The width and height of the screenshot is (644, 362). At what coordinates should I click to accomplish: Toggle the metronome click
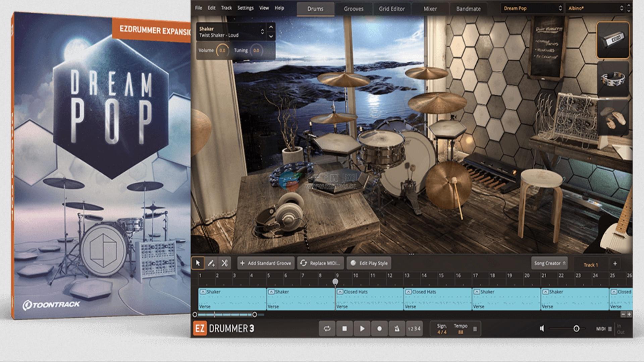(397, 328)
